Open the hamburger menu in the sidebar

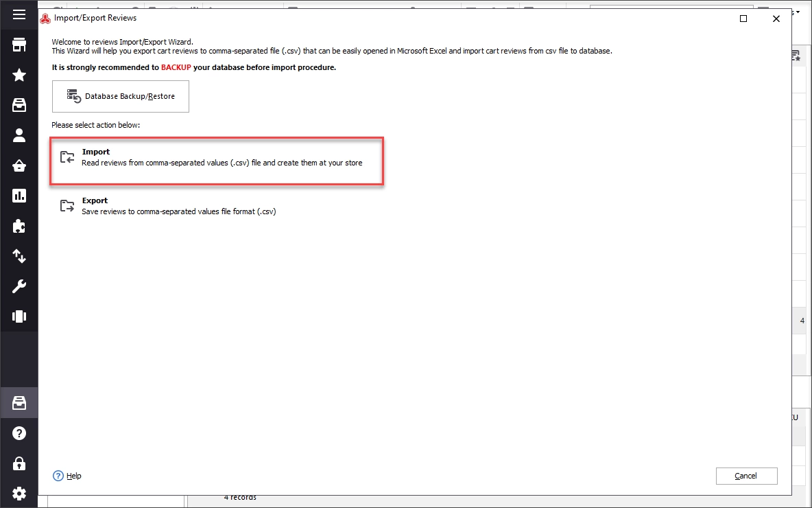pos(19,14)
